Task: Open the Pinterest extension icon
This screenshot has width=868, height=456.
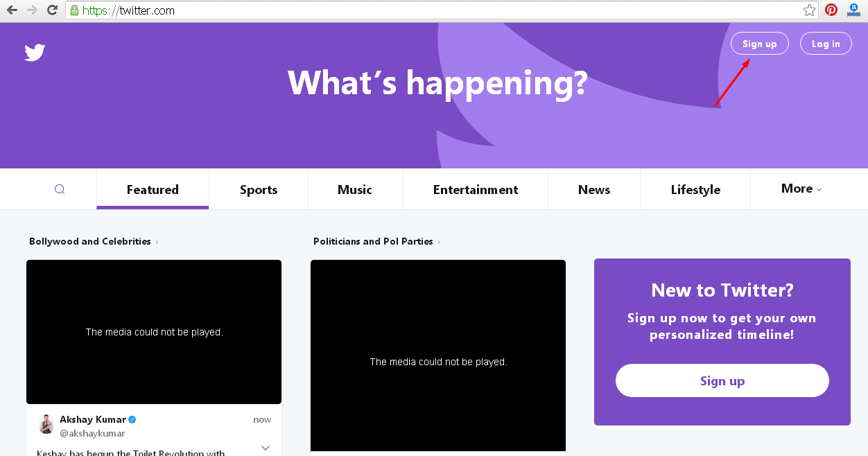Action: 831,10
